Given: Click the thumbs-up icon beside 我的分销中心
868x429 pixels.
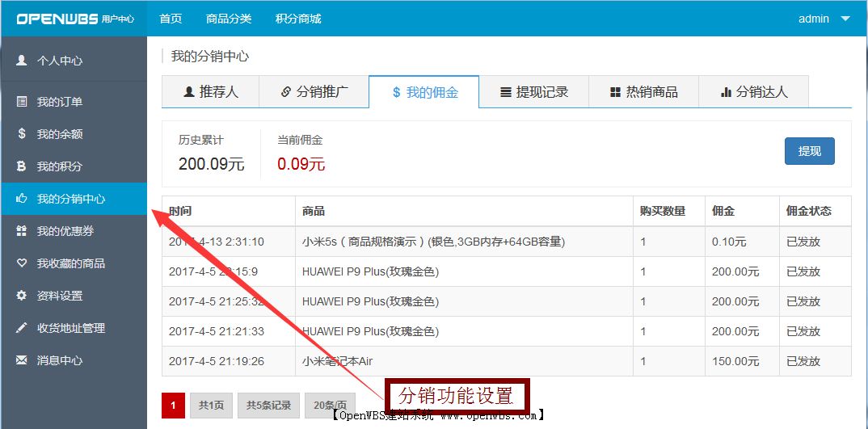Looking at the screenshot, I should pos(22,199).
